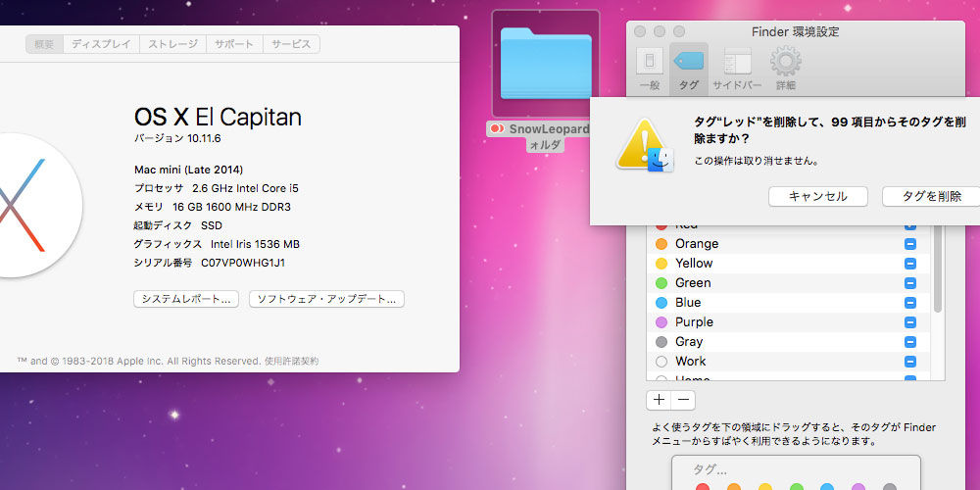This screenshot has height=490, width=980.
Task: Open システムレポート... in About This Mac
Action: click(186, 299)
